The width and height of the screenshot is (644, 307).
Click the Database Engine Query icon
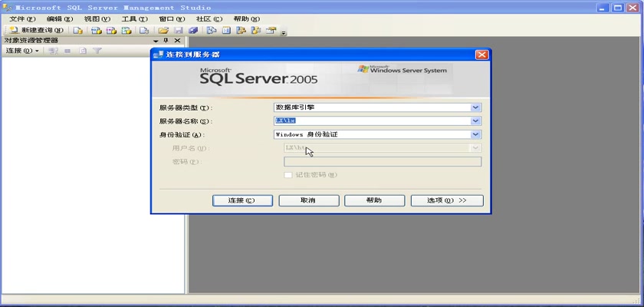pyautogui.click(x=77, y=31)
